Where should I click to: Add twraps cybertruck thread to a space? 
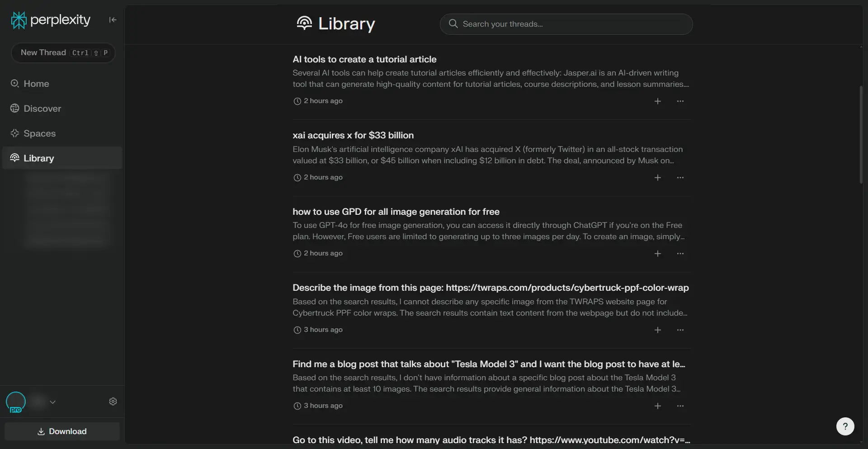(x=658, y=330)
